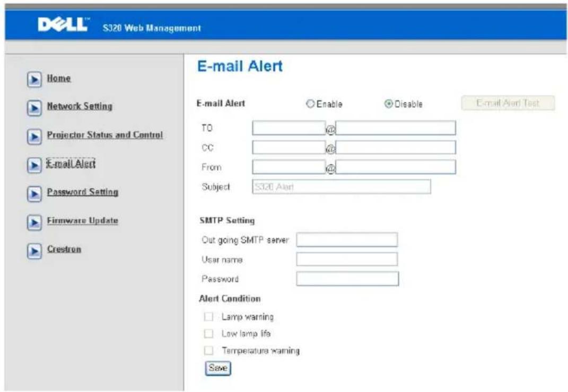Viewport: 568px width, 392px height.
Task: Click the Low lamp life label text
Action: tap(246, 334)
